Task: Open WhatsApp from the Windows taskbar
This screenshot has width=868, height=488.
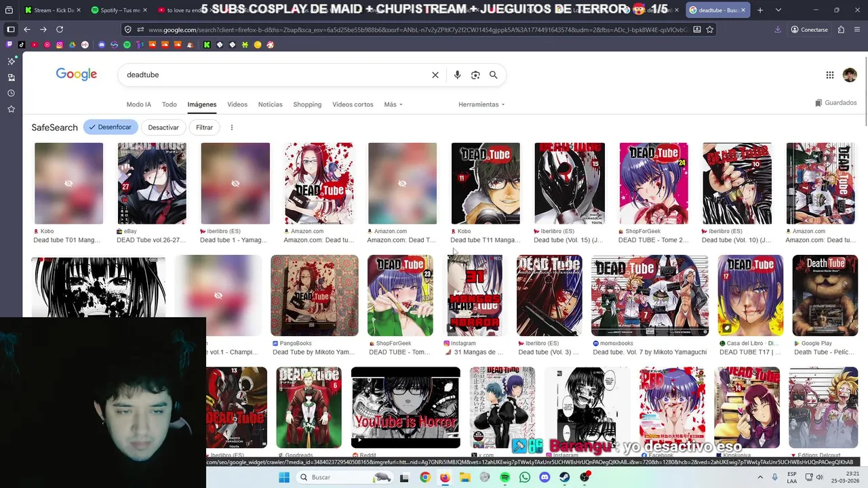Action: [x=525, y=477]
